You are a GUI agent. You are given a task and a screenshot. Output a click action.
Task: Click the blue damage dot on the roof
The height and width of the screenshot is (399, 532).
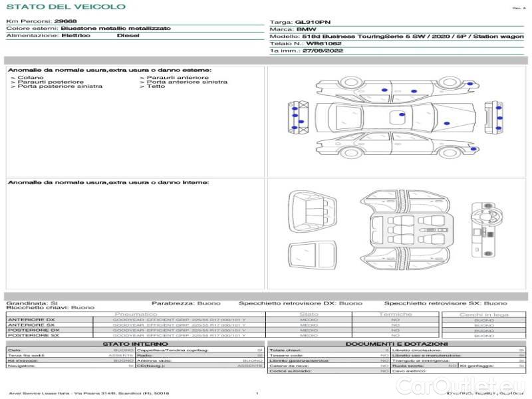pos(402,116)
